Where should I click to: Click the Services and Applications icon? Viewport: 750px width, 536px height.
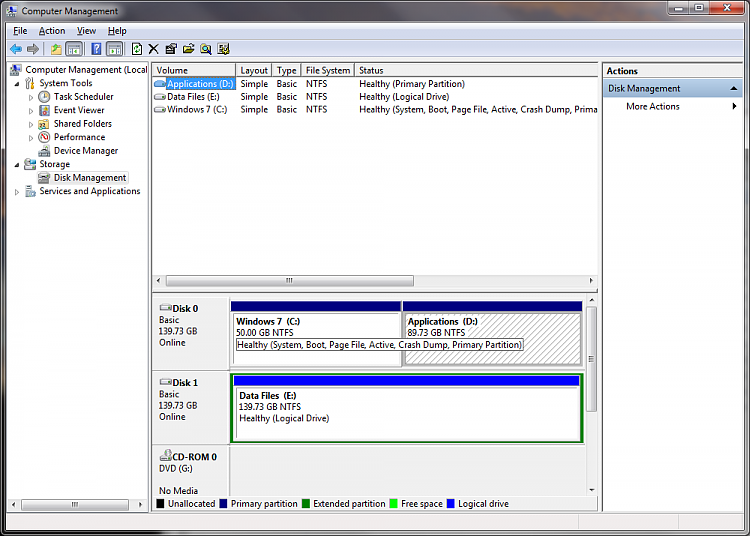(30, 191)
